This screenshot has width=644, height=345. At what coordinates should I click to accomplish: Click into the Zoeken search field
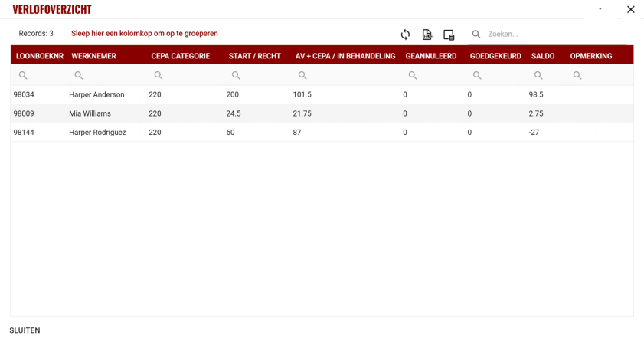pyautogui.click(x=551, y=34)
